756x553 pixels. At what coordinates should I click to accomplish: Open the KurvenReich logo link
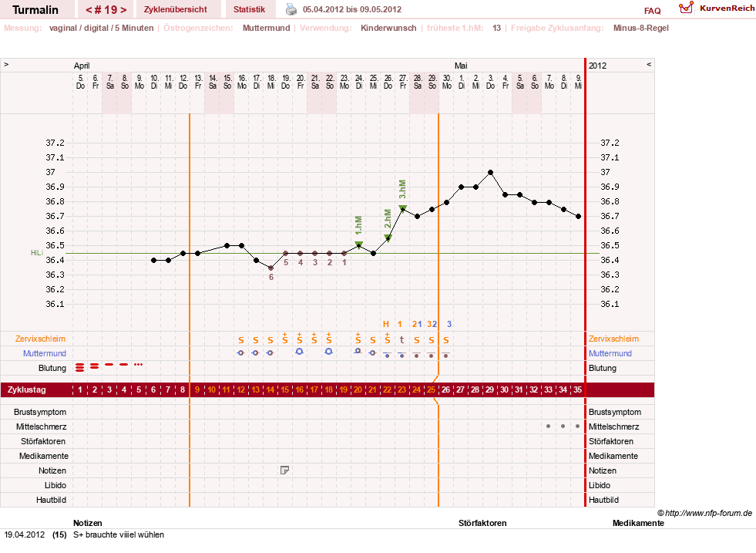tap(717, 8)
